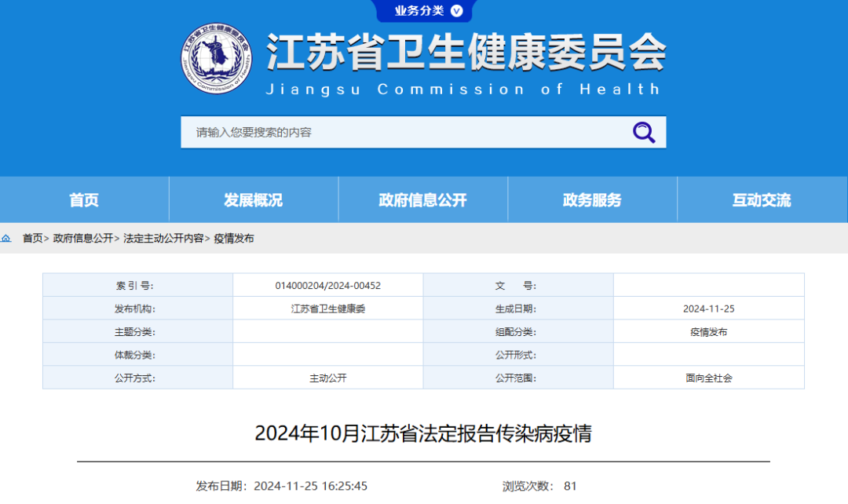Click the home icon in breadcrumb
The width and height of the screenshot is (848, 504).
coord(6,238)
